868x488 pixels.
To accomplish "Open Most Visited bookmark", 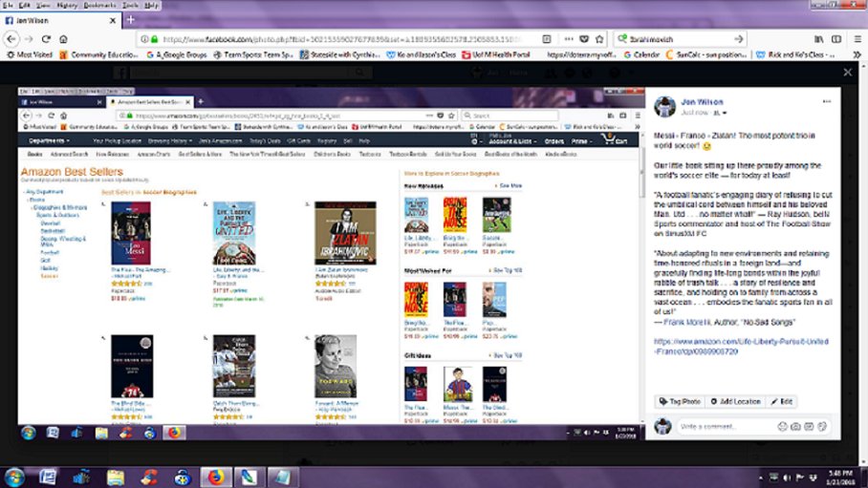I will click(30, 54).
